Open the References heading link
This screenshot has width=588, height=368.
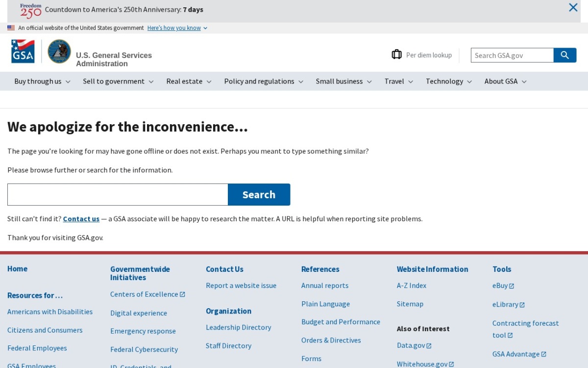pos(320,269)
